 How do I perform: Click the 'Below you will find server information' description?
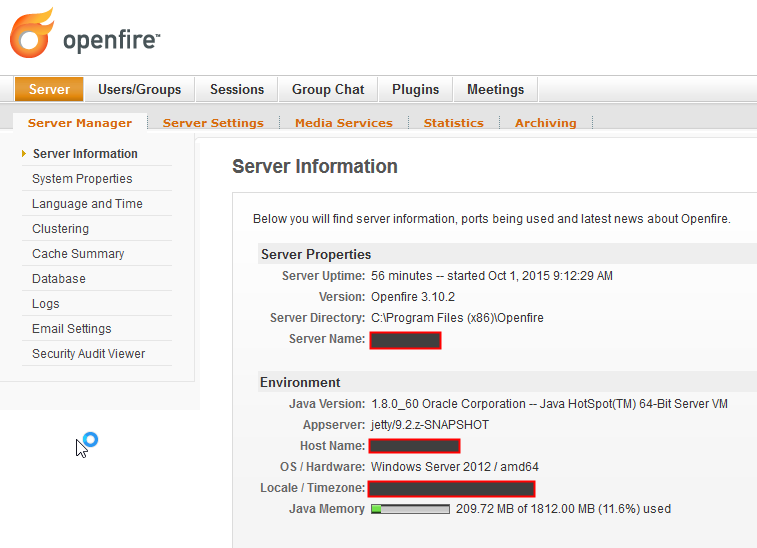(x=491, y=219)
